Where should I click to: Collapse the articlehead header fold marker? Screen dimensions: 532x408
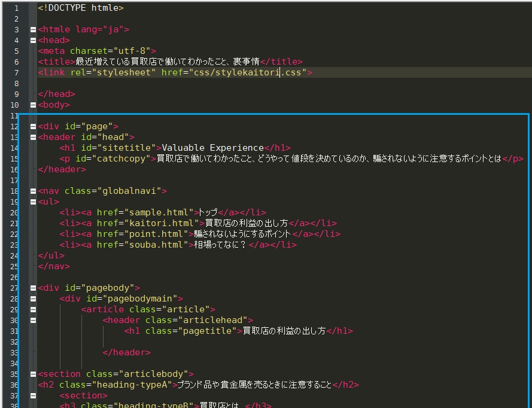point(33,320)
